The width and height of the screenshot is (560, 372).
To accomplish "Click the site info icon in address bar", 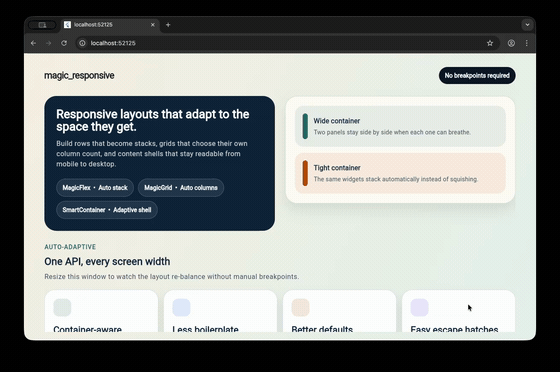I will coord(82,43).
